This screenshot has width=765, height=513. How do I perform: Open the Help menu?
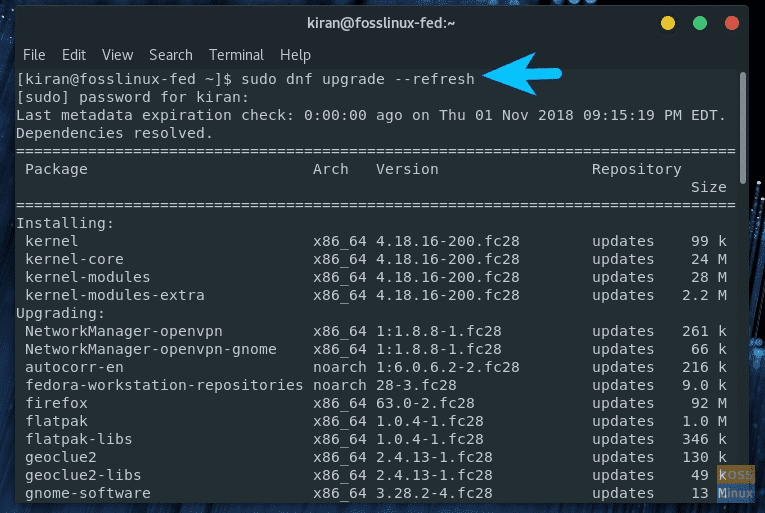[295, 55]
